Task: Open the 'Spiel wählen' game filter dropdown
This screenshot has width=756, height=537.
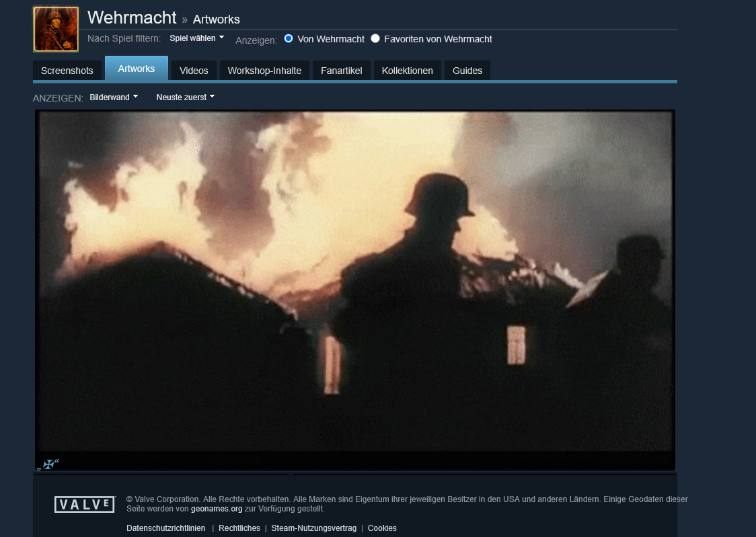Action: tap(196, 38)
